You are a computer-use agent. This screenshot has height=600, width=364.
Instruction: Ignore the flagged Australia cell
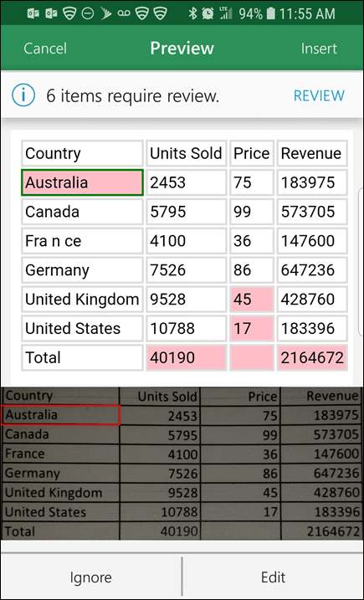(x=90, y=577)
